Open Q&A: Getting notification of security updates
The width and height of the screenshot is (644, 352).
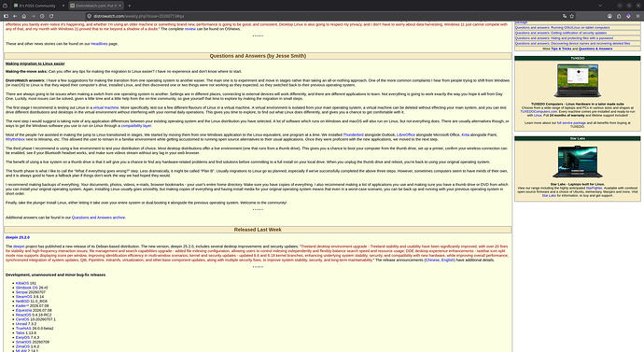point(561,33)
